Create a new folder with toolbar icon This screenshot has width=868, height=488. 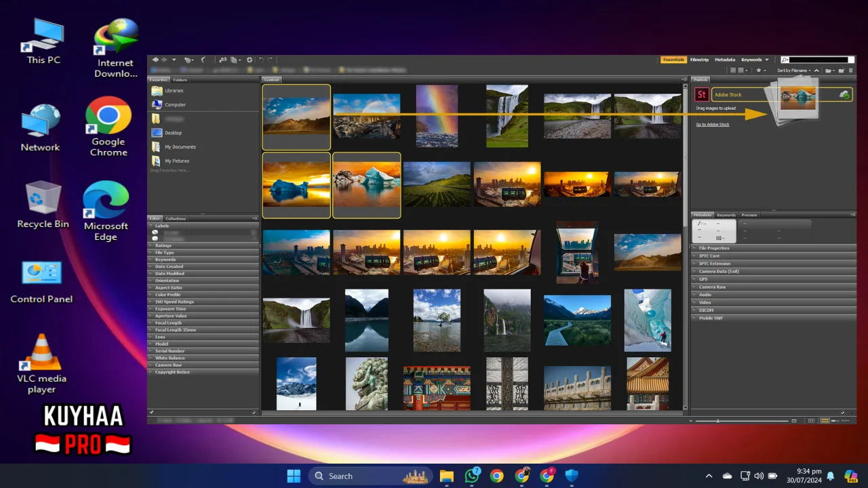[841, 70]
